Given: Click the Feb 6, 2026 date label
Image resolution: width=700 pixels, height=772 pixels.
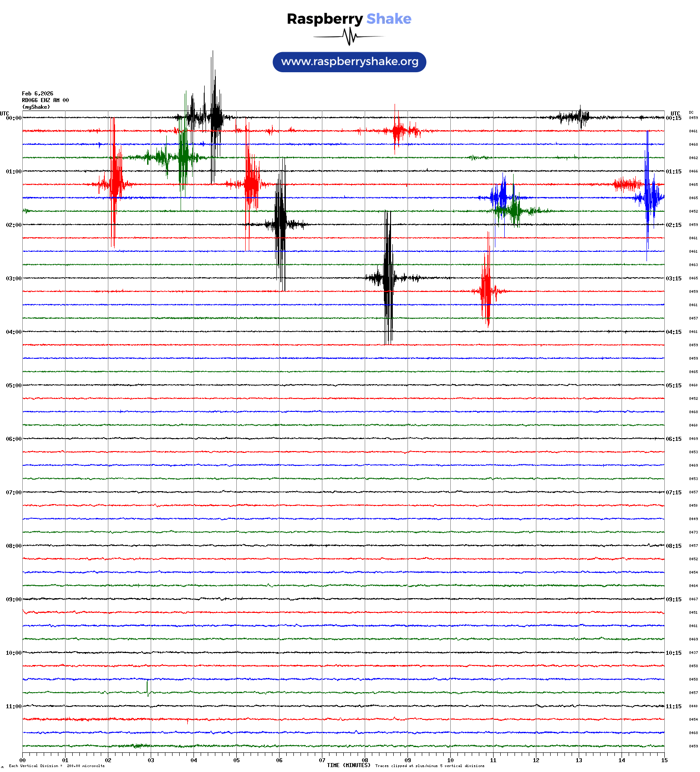Looking at the screenshot, I should pos(37,94).
